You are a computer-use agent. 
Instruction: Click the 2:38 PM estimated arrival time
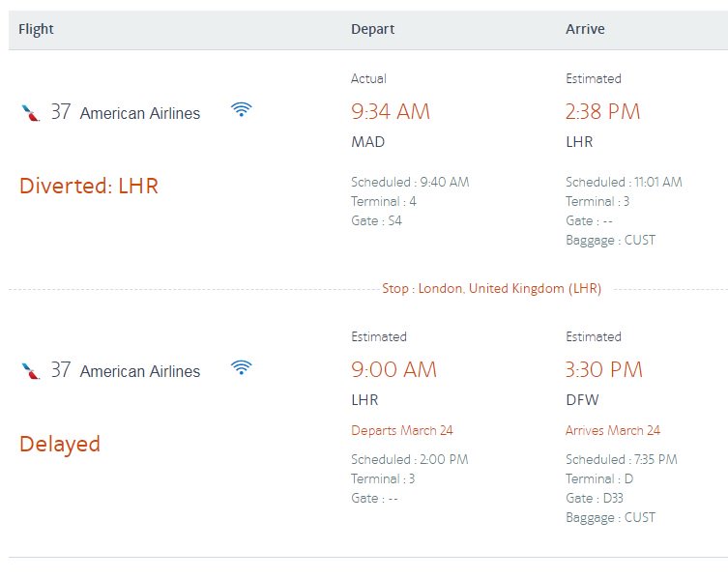pyautogui.click(x=602, y=111)
